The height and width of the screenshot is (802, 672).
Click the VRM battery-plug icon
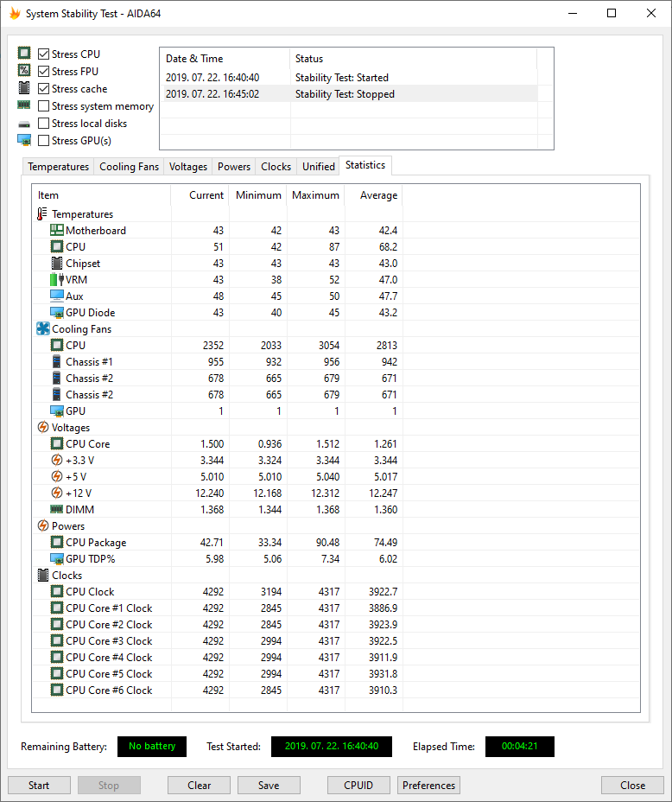(57, 280)
